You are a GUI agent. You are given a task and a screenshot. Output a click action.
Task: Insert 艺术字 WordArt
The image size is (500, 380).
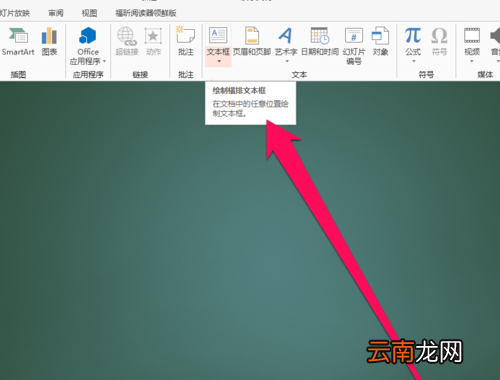(x=286, y=41)
